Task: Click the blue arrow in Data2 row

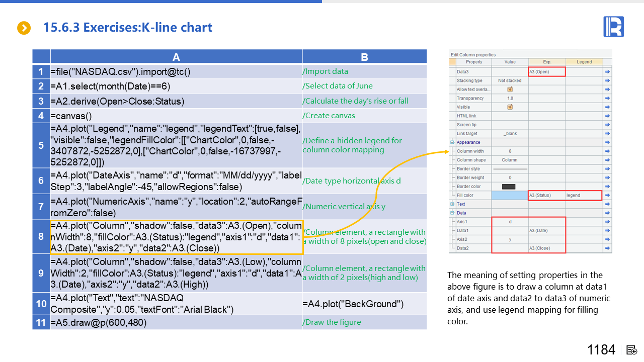Action: tap(607, 248)
